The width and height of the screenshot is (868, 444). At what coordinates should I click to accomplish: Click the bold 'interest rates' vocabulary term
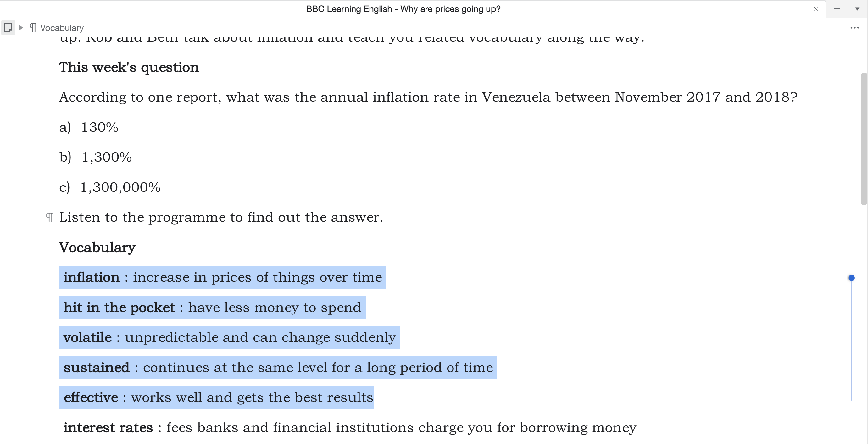pyautogui.click(x=108, y=428)
